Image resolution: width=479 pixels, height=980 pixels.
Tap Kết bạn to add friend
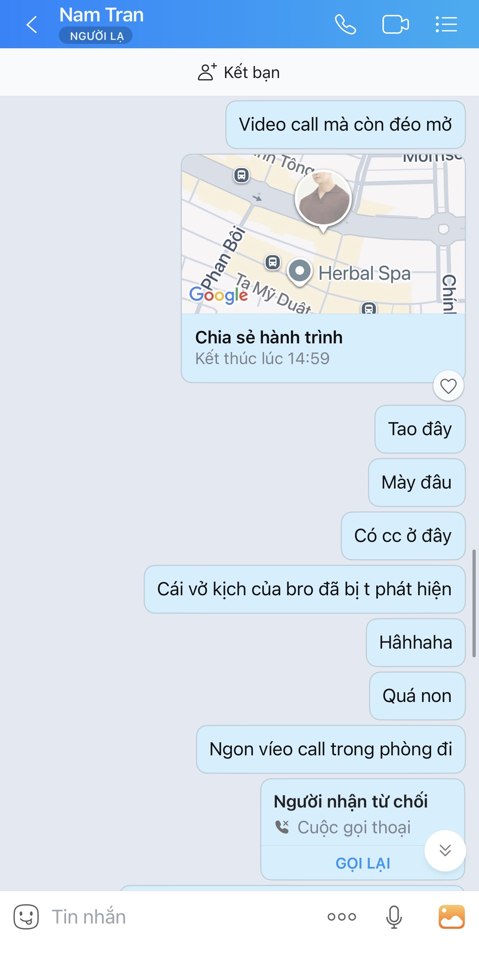239,72
